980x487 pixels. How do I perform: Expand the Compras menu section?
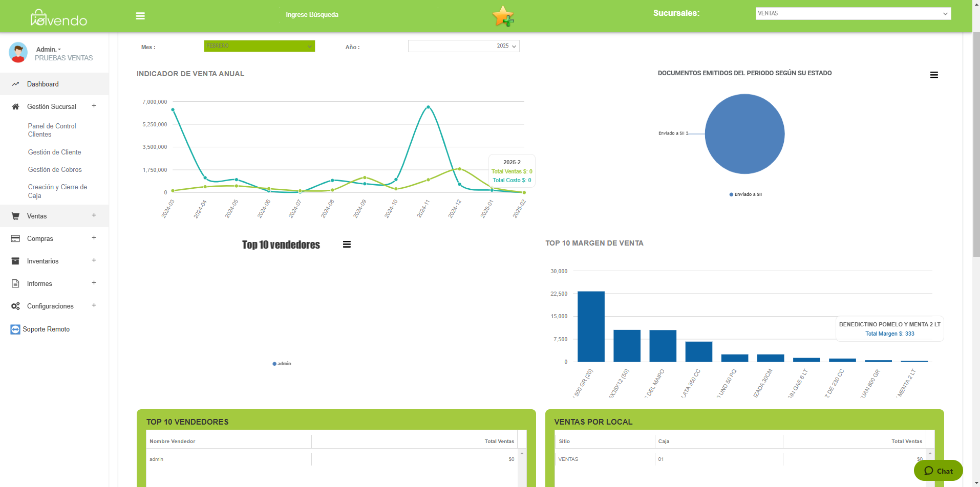[x=94, y=238]
